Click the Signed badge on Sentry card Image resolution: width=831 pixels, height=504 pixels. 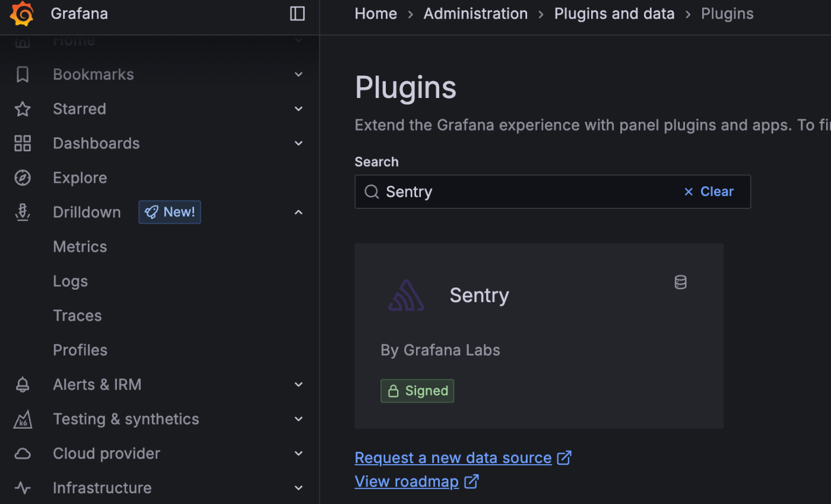tap(417, 391)
